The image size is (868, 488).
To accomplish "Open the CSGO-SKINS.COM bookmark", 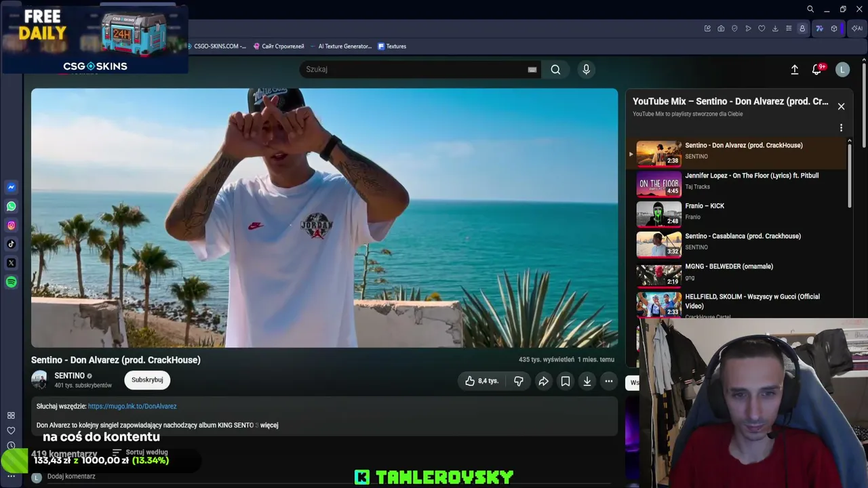I will (x=216, y=46).
